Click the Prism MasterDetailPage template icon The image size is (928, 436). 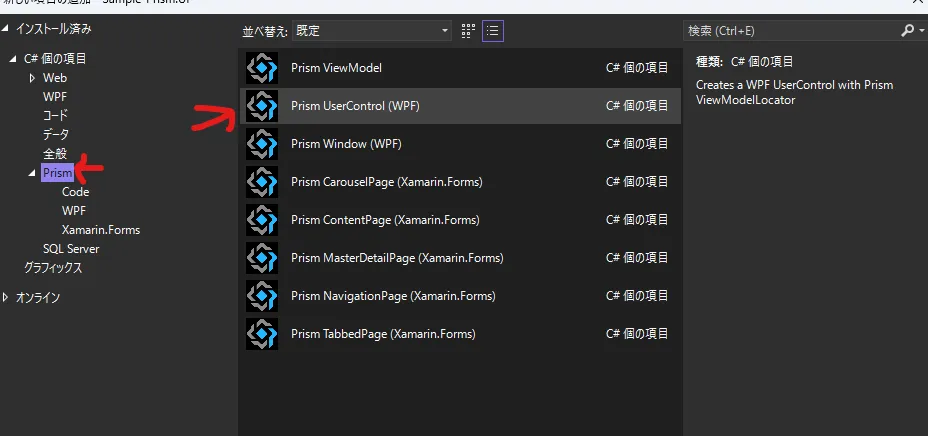click(262, 258)
